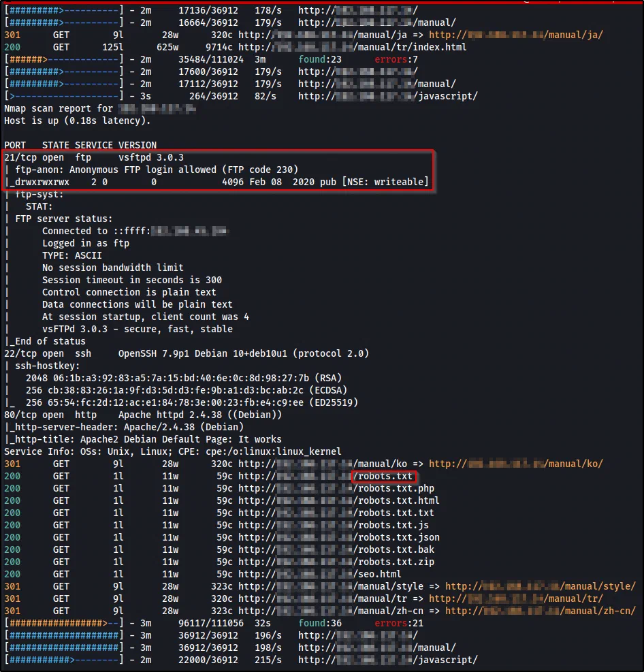Click the 17136/36912 progress count

[208, 10]
